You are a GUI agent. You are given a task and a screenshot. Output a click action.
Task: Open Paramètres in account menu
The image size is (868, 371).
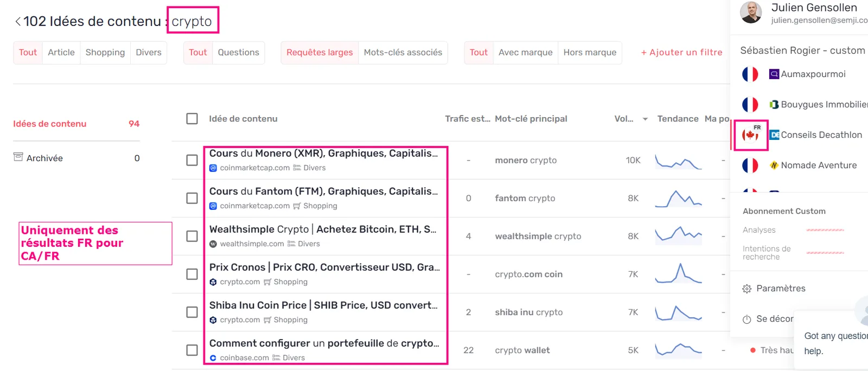(x=774, y=289)
